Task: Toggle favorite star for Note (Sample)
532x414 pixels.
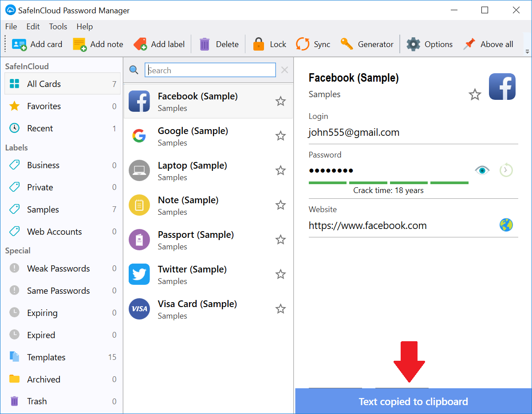Action: pos(280,205)
